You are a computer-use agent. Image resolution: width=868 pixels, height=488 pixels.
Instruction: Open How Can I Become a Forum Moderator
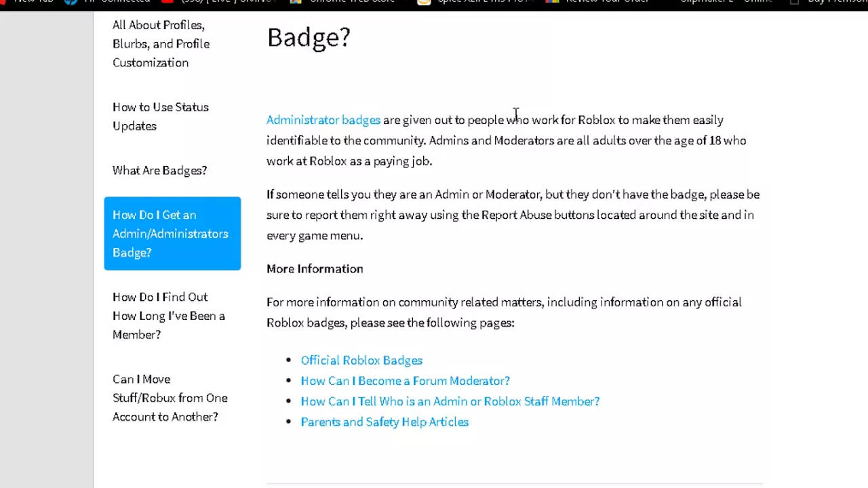405,381
